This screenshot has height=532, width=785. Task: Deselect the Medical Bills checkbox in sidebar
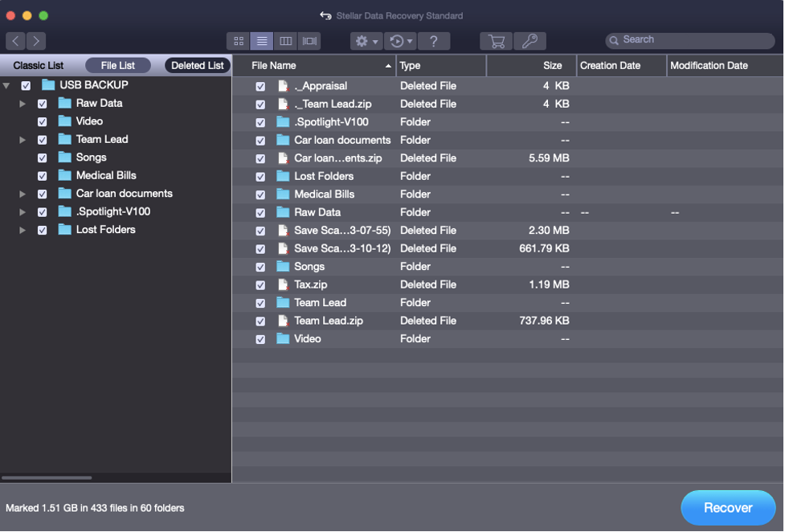click(42, 175)
